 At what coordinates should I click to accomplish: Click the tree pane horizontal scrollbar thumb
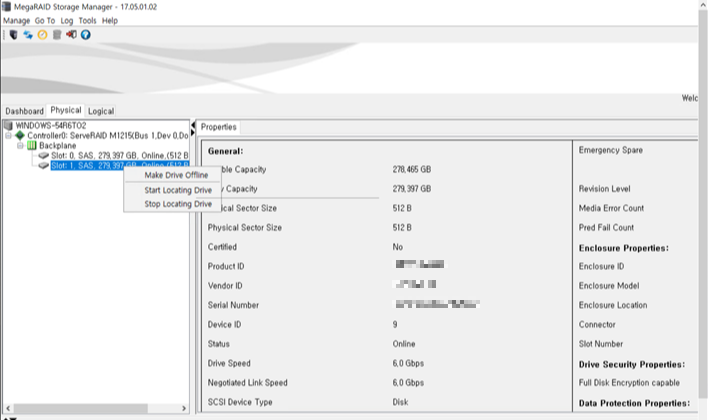[80, 408]
